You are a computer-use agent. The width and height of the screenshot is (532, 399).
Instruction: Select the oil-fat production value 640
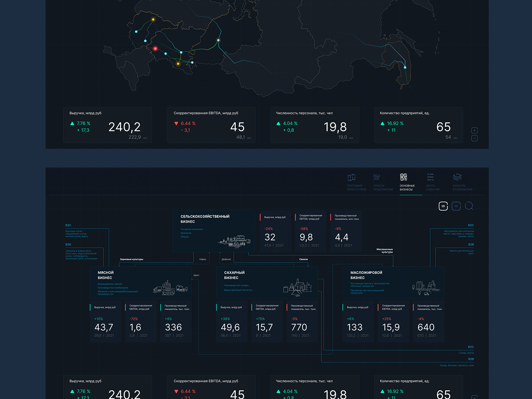coord(426,328)
